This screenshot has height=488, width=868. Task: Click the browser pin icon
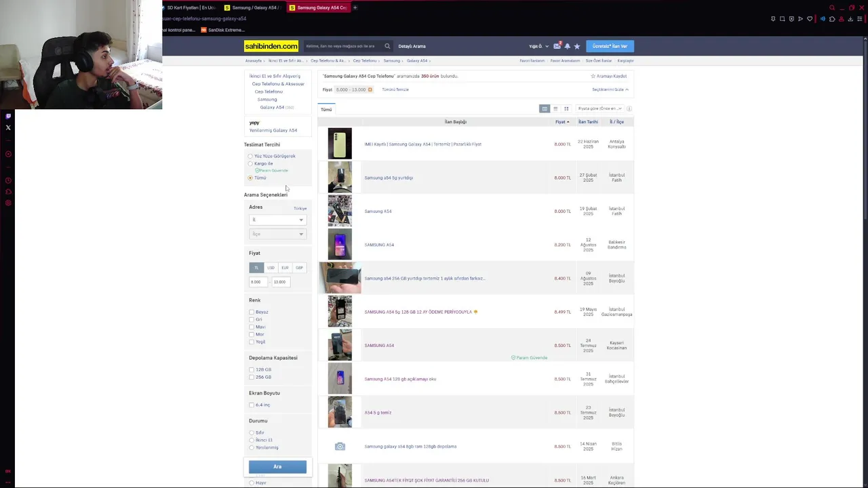pyautogui.click(x=773, y=19)
